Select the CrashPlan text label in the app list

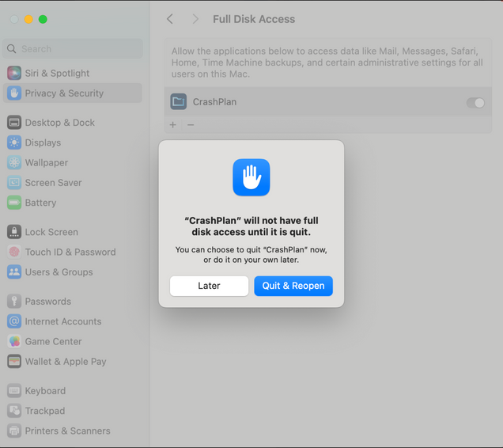pos(214,102)
